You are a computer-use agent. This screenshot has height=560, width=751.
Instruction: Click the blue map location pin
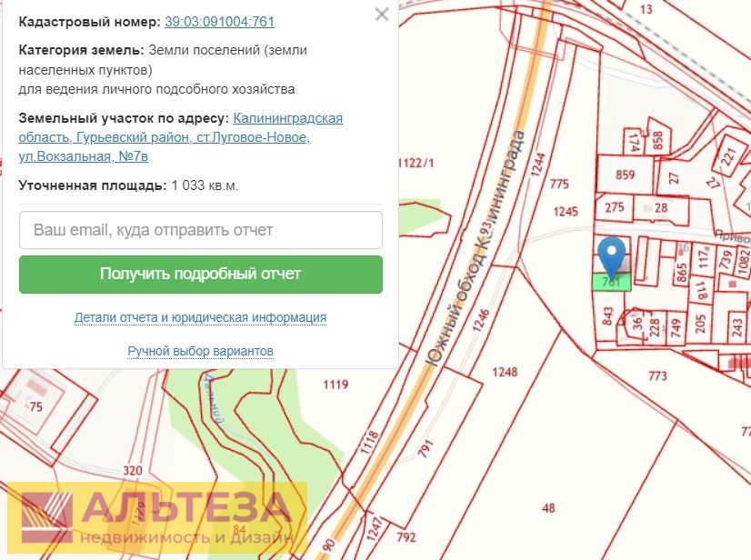[x=612, y=256]
